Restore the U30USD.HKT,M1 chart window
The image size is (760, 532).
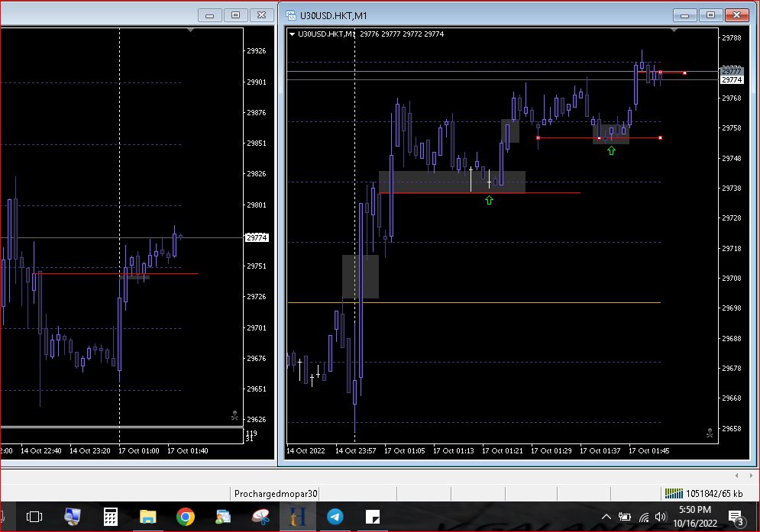710,15
